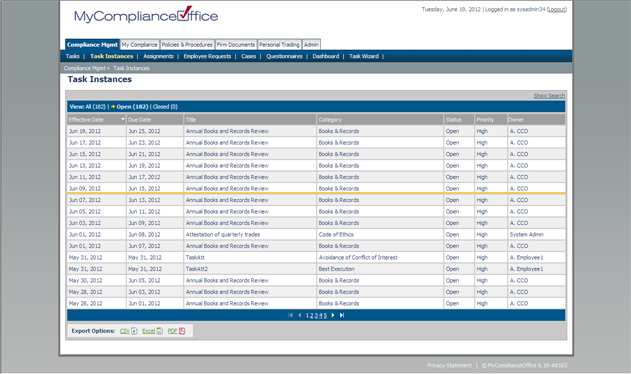
Task: Log out using the Logout link
Action: [557, 9]
